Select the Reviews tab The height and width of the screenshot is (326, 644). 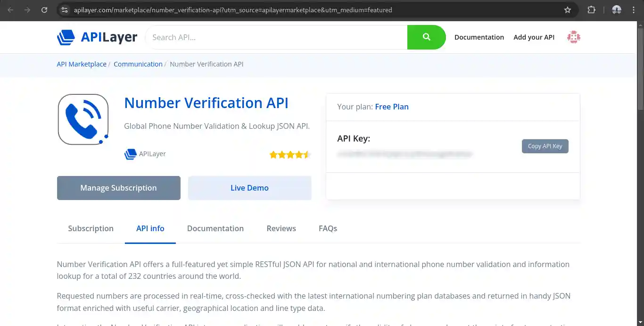tap(281, 228)
